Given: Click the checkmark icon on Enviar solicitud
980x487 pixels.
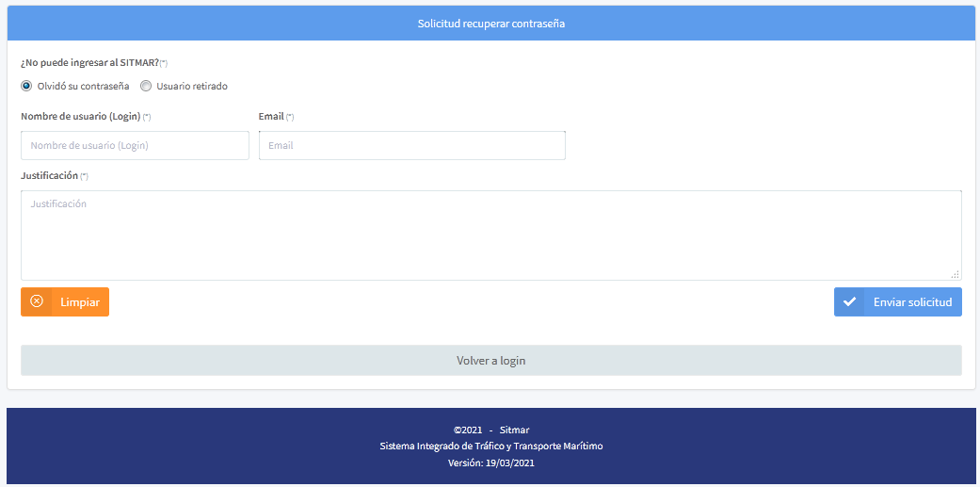Looking at the screenshot, I should [x=849, y=301].
